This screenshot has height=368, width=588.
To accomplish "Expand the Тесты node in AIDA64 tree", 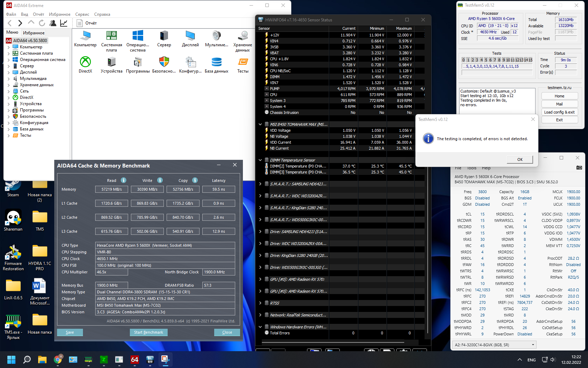I will (x=9, y=135).
